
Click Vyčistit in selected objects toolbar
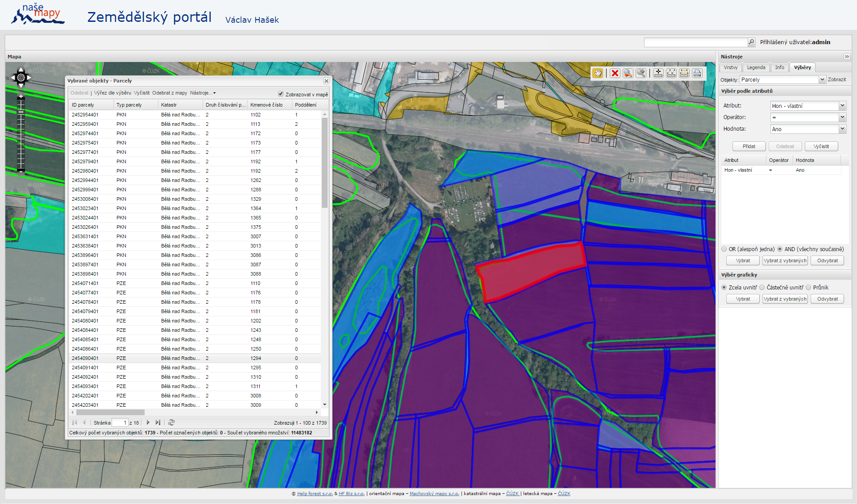142,93
